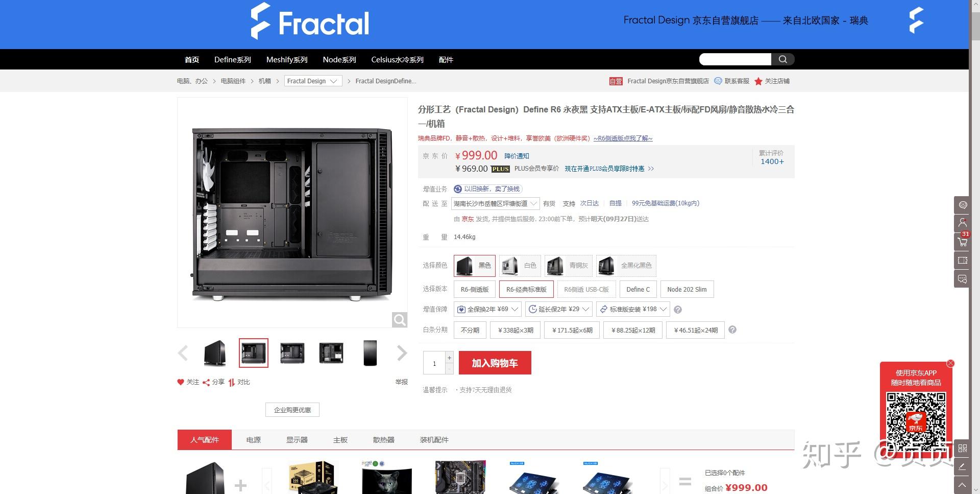
Task: Expand 全保换2年 ¥69 warranty dropdown
Action: click(x=488, y=309)
